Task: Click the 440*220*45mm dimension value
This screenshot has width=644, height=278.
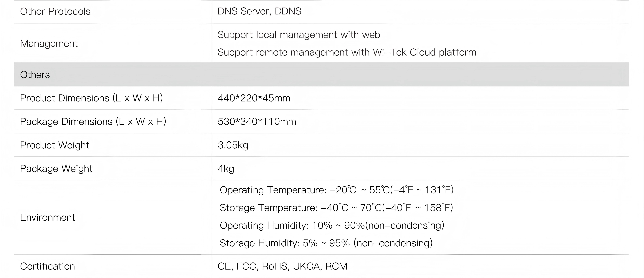Action: [x=254, y=98]
